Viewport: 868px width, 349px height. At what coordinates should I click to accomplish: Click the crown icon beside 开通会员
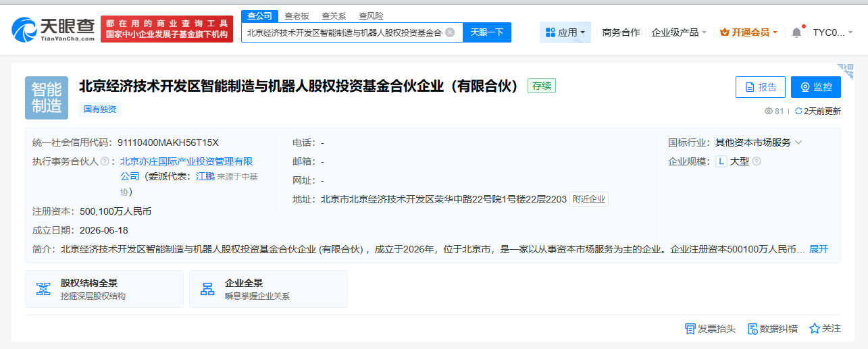coord(725,32)
